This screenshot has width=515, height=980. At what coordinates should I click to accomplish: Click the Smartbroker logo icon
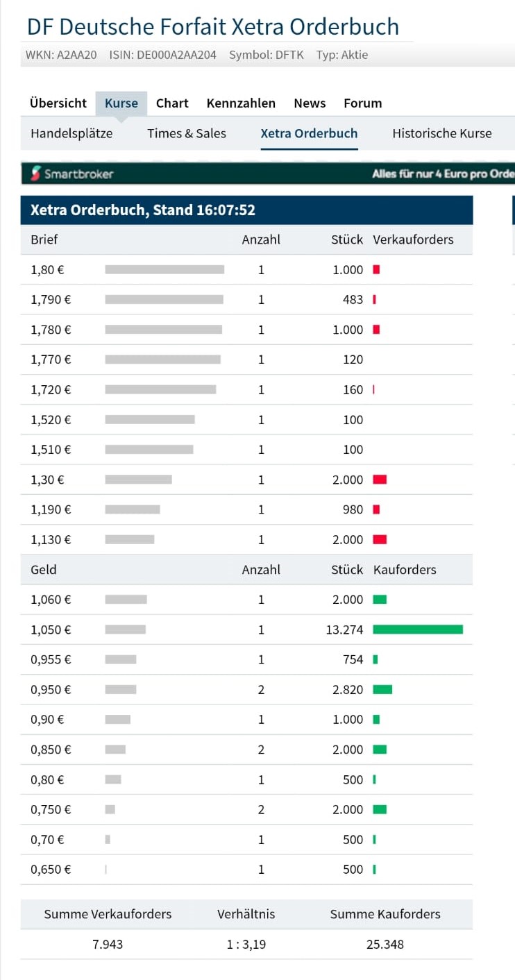35,174
